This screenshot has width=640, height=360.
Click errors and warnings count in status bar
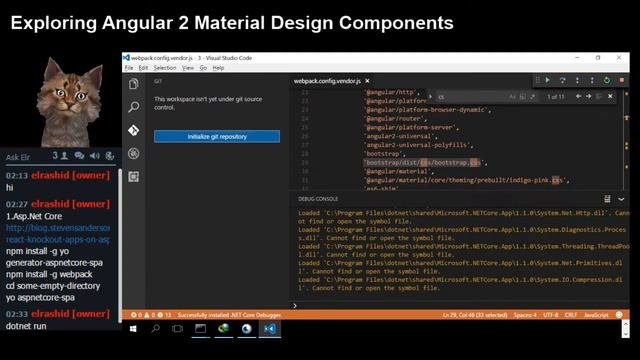tap(151, 315)
